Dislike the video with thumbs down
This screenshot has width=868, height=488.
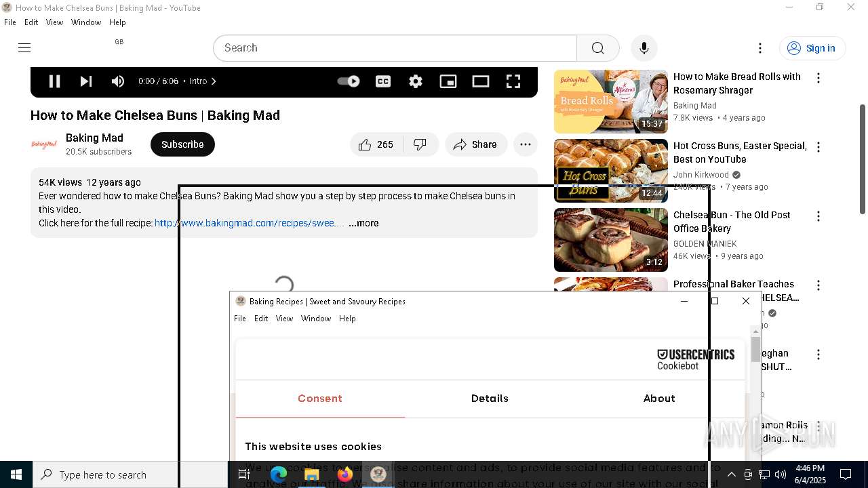(x=420, y=144)
